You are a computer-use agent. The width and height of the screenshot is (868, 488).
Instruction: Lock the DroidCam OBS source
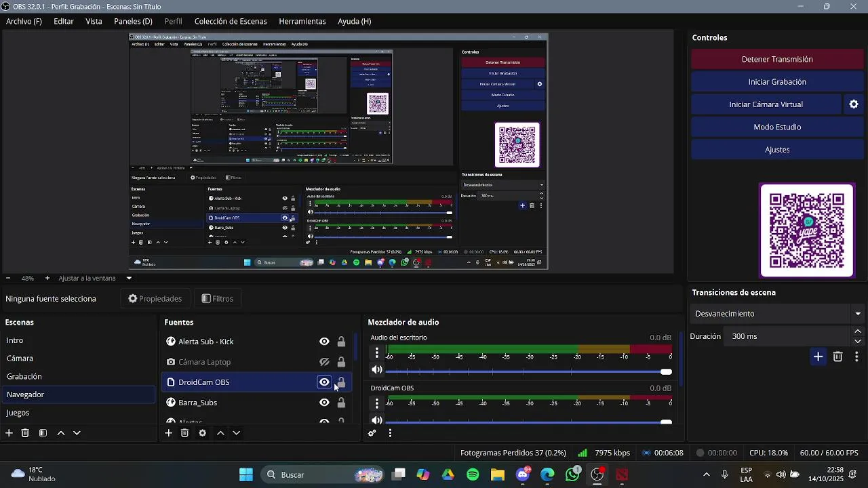point(341,382)
